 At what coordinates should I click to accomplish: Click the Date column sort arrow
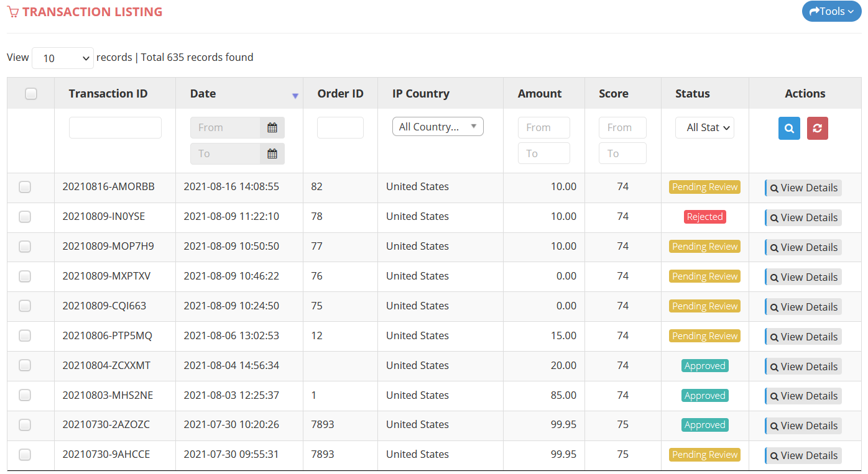tap(295, 96)
